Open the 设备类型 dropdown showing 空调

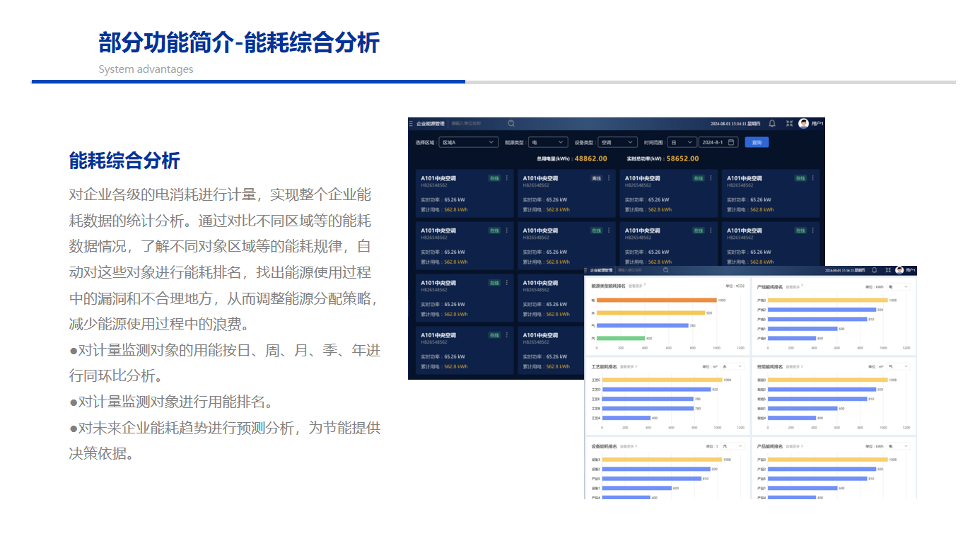617,142
